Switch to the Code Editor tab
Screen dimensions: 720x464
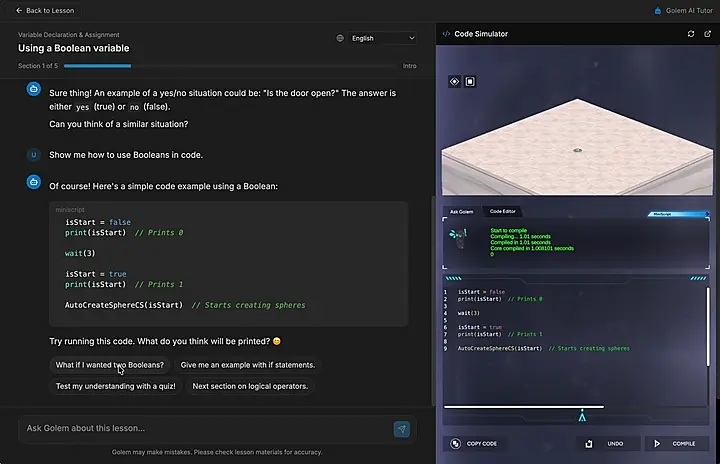(502, 211)
